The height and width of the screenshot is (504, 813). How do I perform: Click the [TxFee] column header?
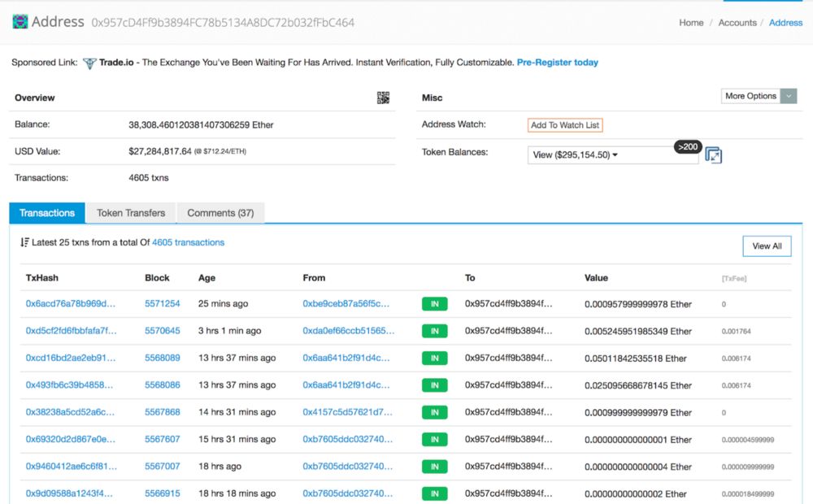pyautogui.click(x=733, y=279)
